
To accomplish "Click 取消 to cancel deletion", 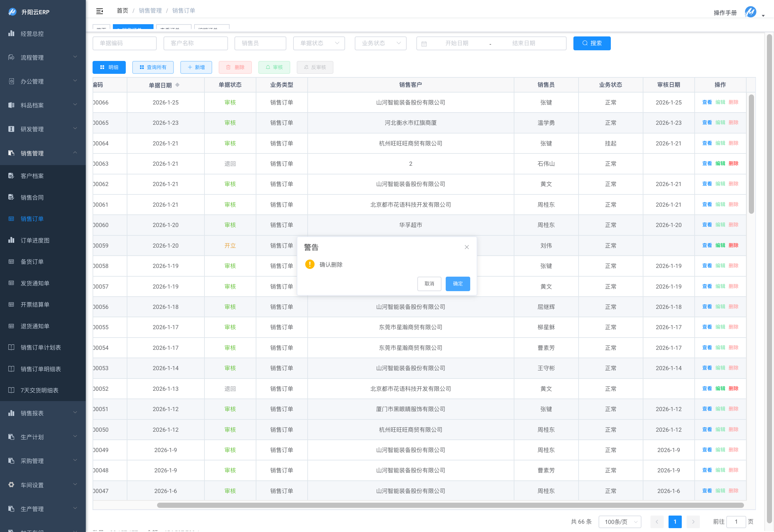I will 429,284.
